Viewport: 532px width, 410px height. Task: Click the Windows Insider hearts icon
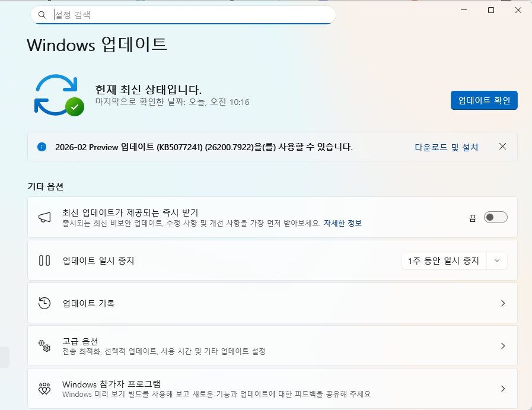coord(44,389)
